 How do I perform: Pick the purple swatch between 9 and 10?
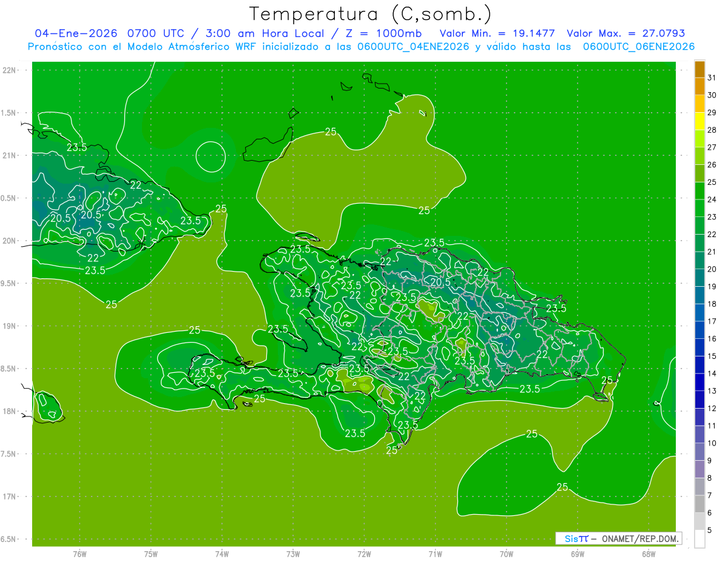tap(699, 452)
